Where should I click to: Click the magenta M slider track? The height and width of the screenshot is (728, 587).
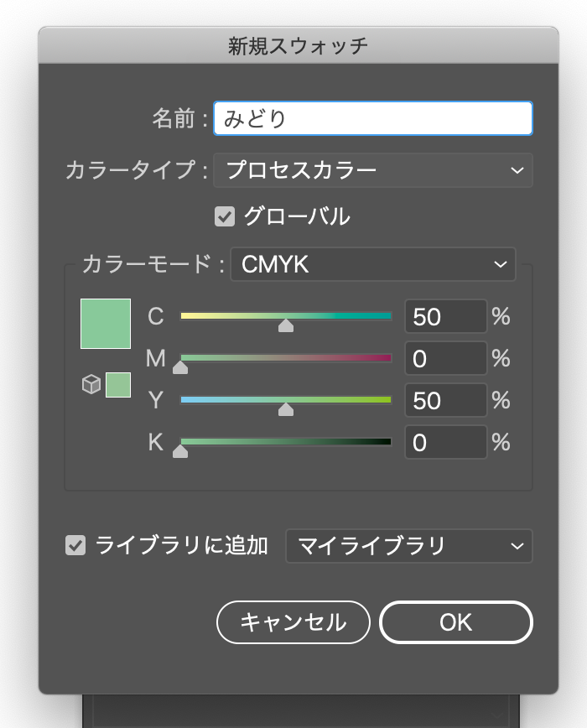pos(286,358)
